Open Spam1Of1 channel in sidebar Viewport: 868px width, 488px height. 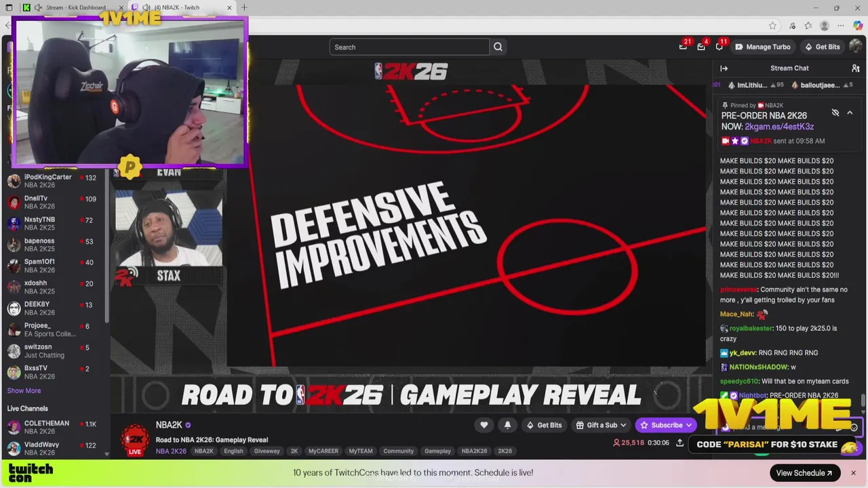click(x=54, y=266)
